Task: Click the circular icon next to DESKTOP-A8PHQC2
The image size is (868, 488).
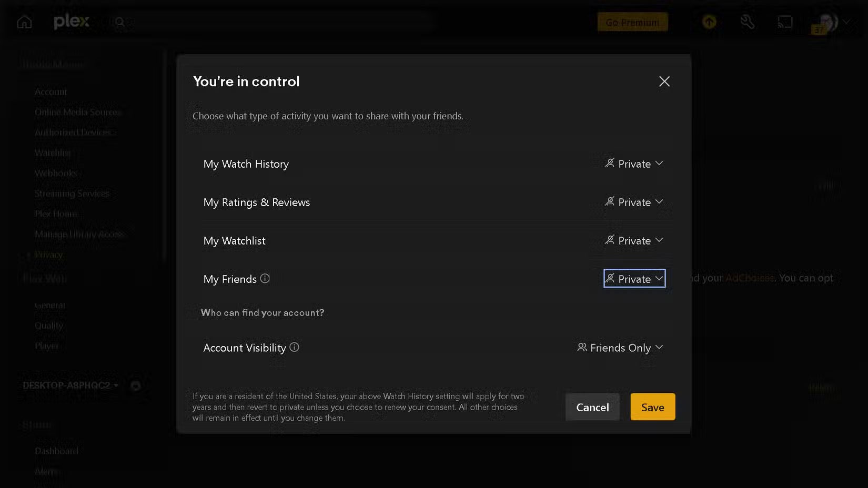Action: pyautogui.click(x=136, y=385)
